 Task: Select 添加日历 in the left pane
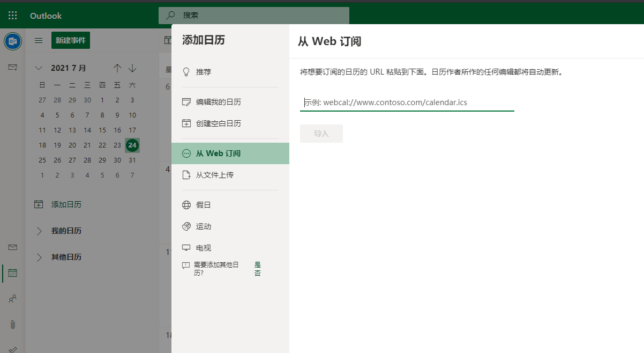(x=61, y=204)
